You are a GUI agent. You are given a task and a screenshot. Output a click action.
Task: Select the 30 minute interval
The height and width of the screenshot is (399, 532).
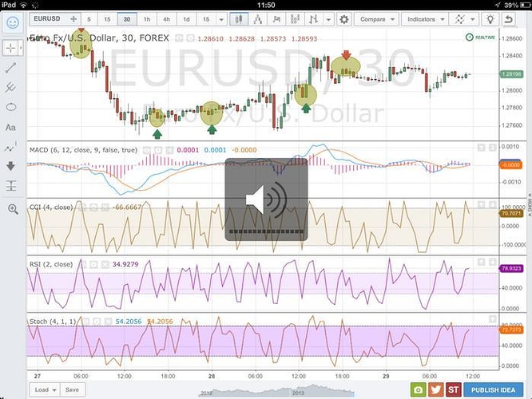click(127, 19)
